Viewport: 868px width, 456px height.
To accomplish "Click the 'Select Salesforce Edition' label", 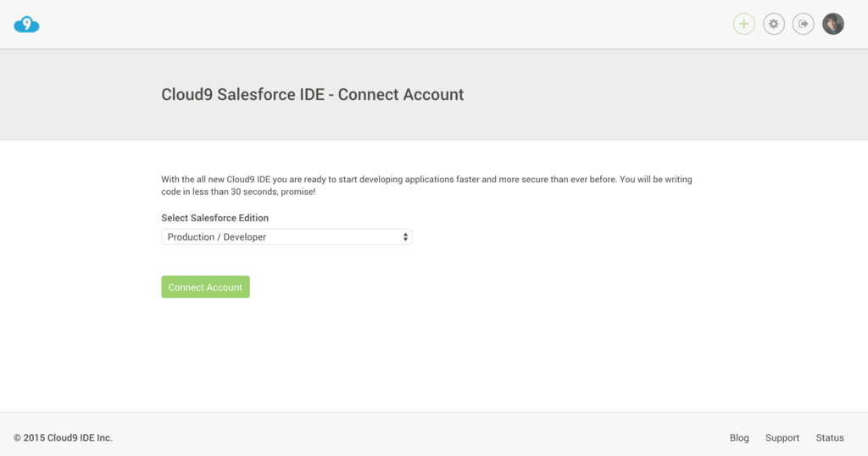I will coord(214,218).
